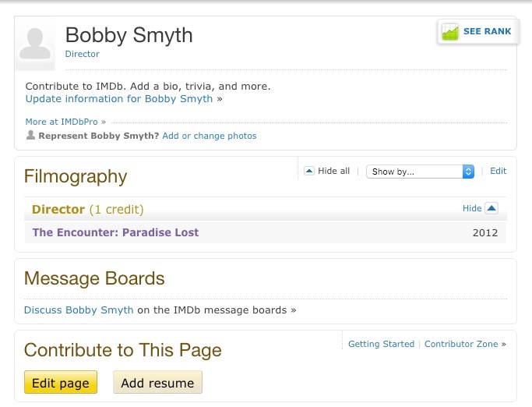Screen dimensions: 532x407
Task: Click the green chart See Rank icon
Action: point(450,32)
